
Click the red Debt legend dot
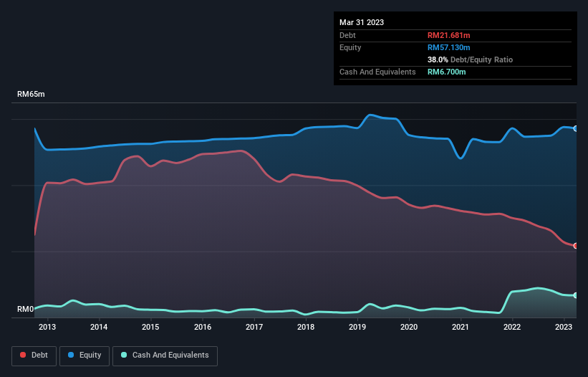pos(23,355)
